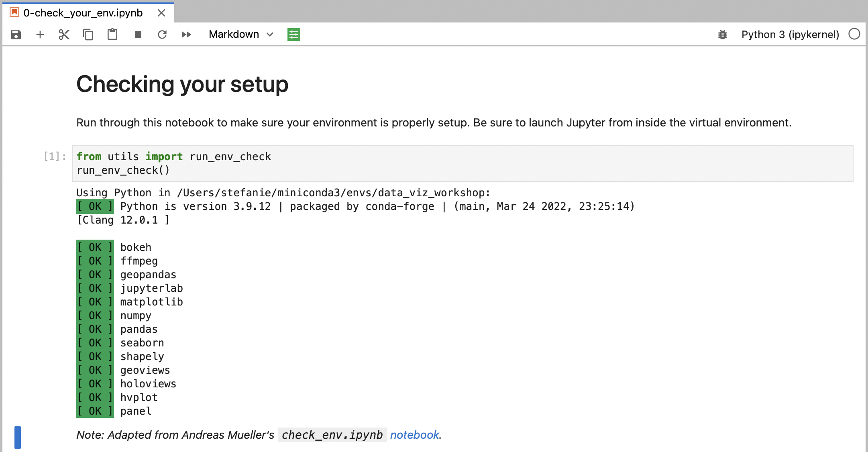Save the notebook with the floppy disk icon
Screen dimensions: 868x452
(x=16, y=35)
